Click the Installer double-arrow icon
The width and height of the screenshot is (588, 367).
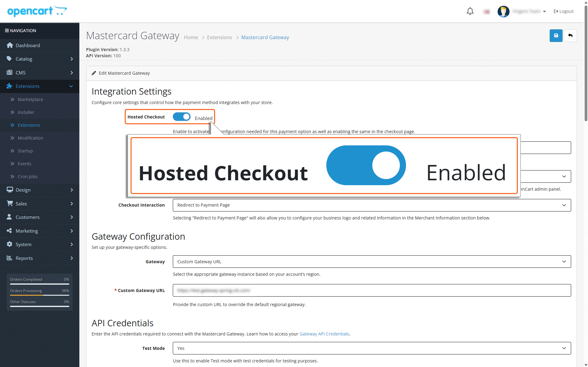point(12,112)
